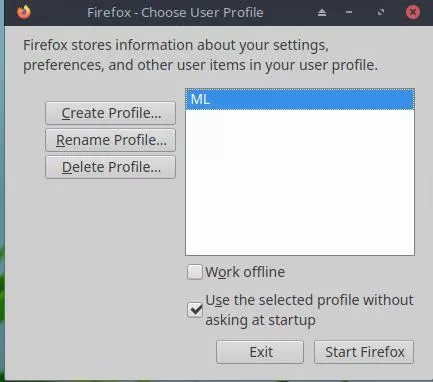Choose Delete Profile for the selected profile
Viewport: 433px width, 382px height.
110,167
